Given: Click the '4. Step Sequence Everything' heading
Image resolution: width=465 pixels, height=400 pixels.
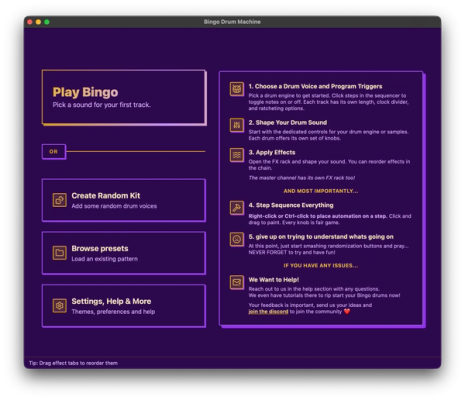Looking at the screenshot, I should click(x=291, y=205).
